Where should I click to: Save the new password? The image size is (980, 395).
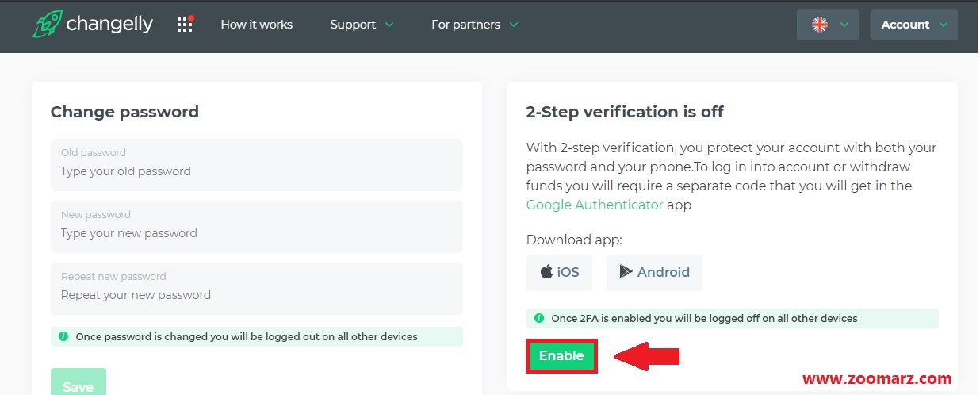click(x=78, y=383)
